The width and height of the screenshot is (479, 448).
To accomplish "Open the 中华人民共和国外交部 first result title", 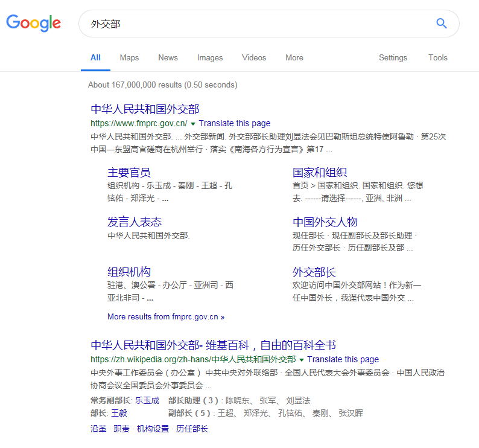I will click(x=145, y=109).
